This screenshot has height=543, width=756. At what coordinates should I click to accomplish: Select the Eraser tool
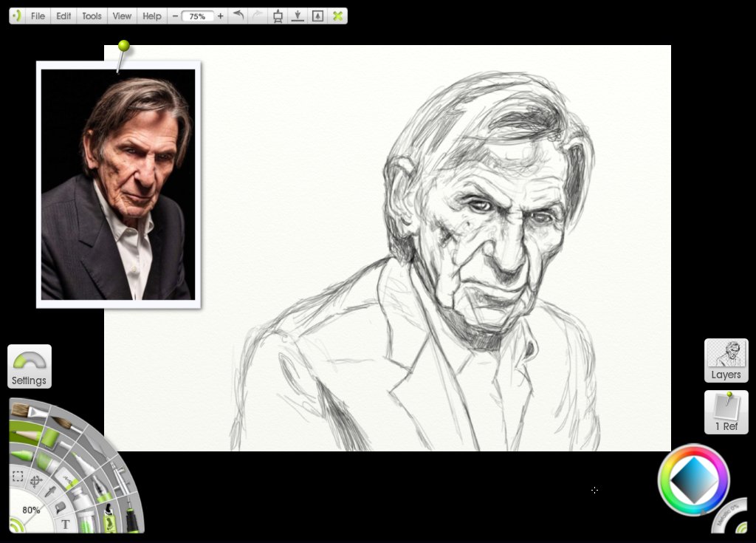tap(67, 479)
